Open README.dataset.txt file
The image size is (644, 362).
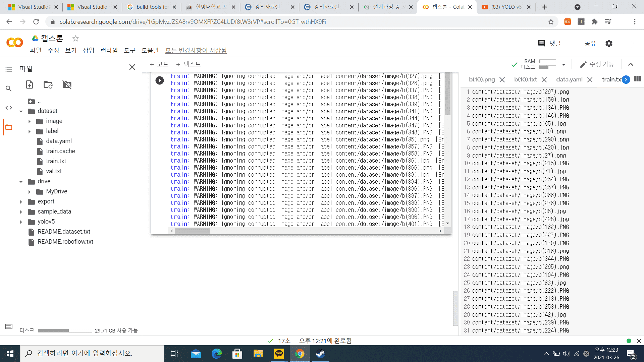[x=64, y=232]
